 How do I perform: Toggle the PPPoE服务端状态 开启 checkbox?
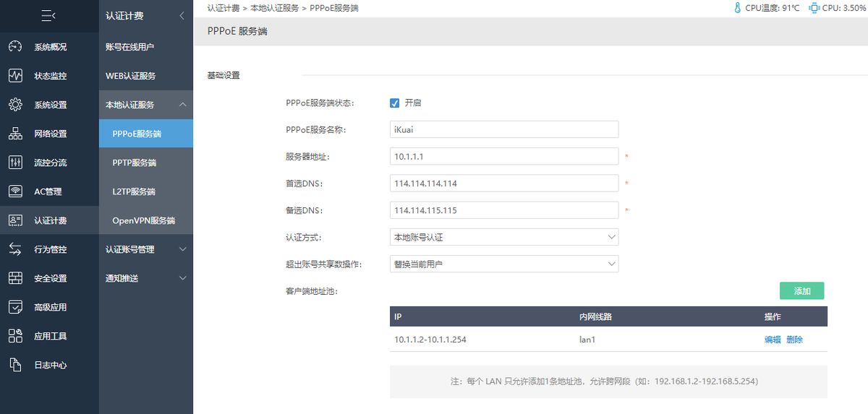394,103
